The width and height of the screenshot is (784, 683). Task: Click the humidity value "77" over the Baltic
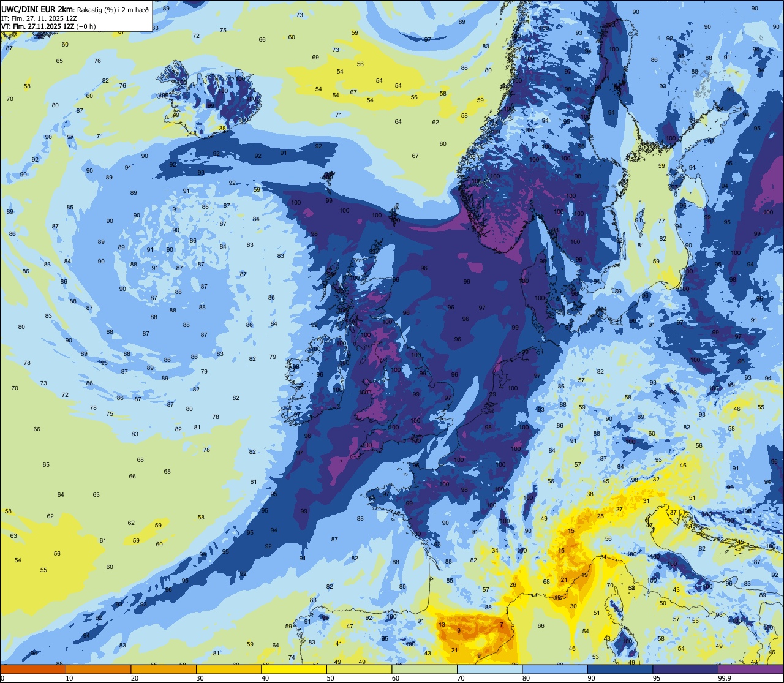tap(661, 221)
